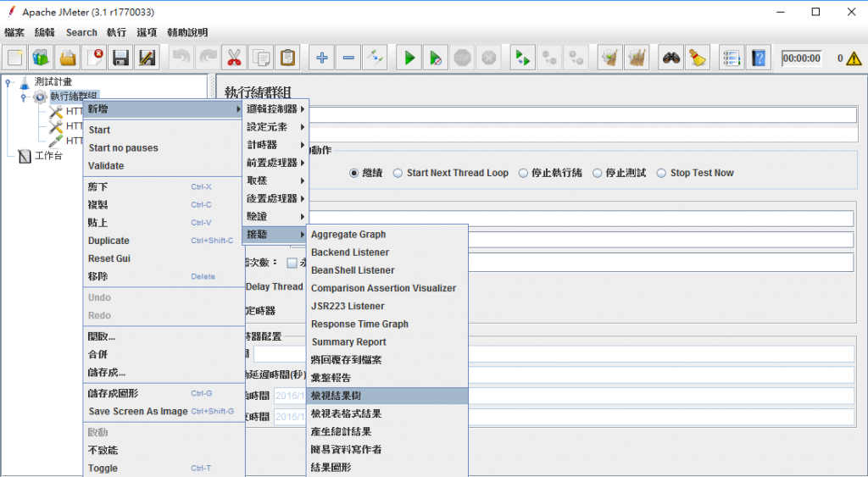
Task: Click the Close test plan icon
Action: point(95,58)
